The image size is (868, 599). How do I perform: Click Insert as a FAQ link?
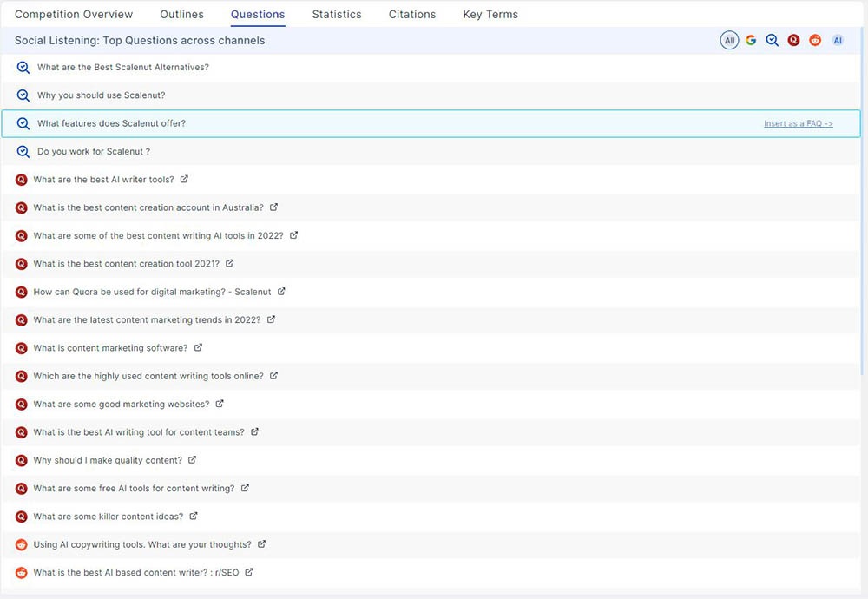point(798,124)
